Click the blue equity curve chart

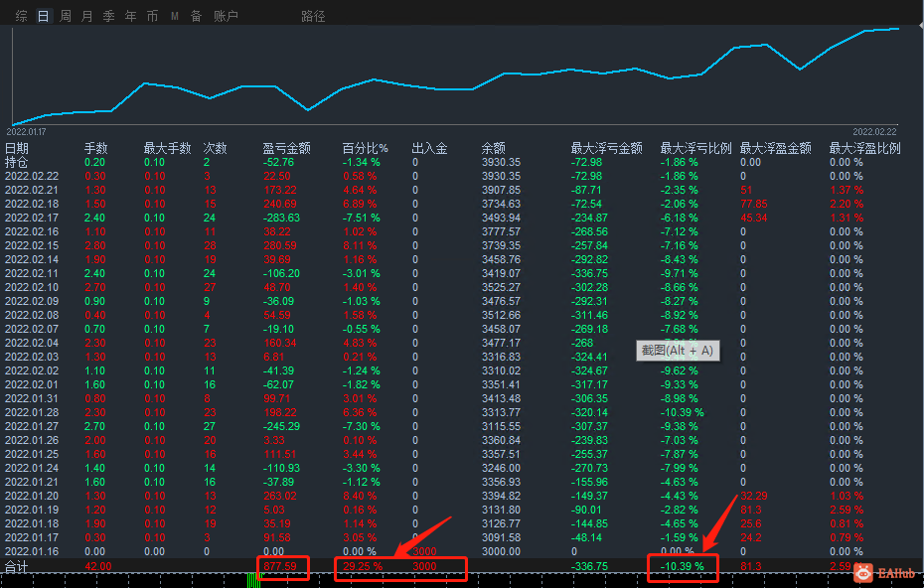[455, 75]
